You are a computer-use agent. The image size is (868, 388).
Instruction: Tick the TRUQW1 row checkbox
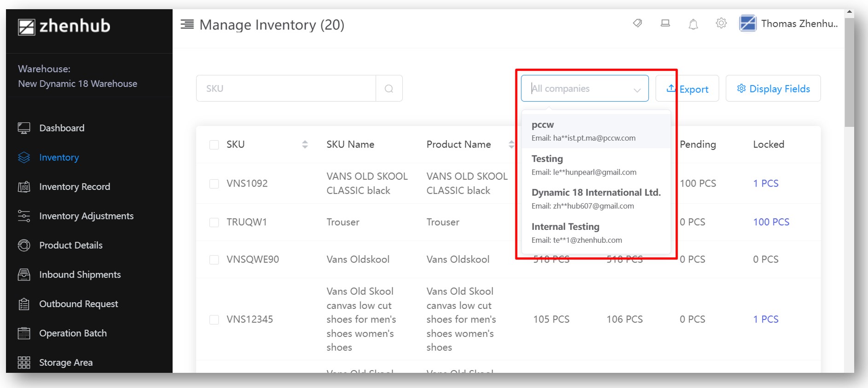(214, 223)
